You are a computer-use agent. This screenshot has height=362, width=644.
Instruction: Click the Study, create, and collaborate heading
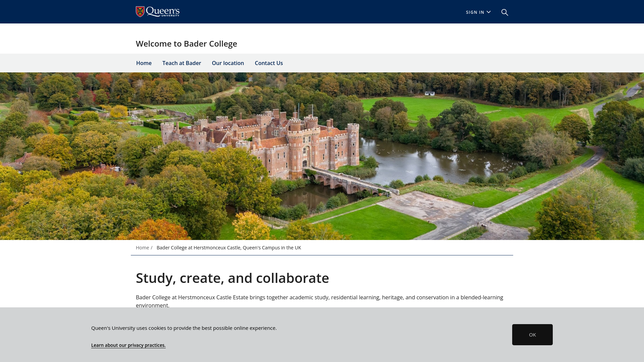(232, 278)
